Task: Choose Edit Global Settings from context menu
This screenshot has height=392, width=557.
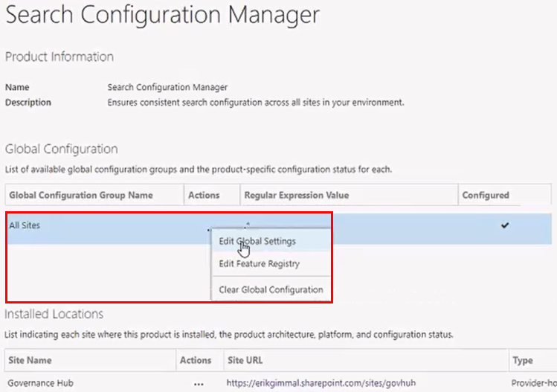Action: pyautogui.click(x=257, y=241)
